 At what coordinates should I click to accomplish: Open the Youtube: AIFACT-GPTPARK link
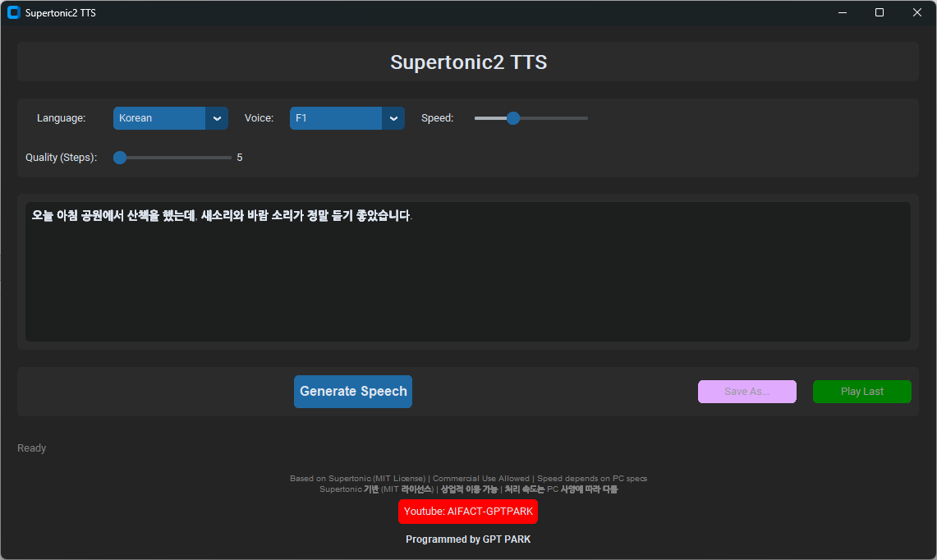[468, 512]
